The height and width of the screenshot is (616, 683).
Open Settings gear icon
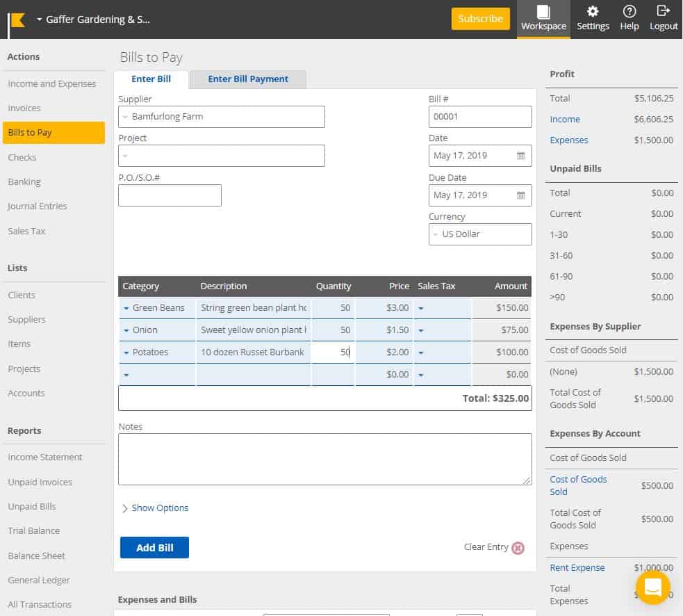pos(593,11)
